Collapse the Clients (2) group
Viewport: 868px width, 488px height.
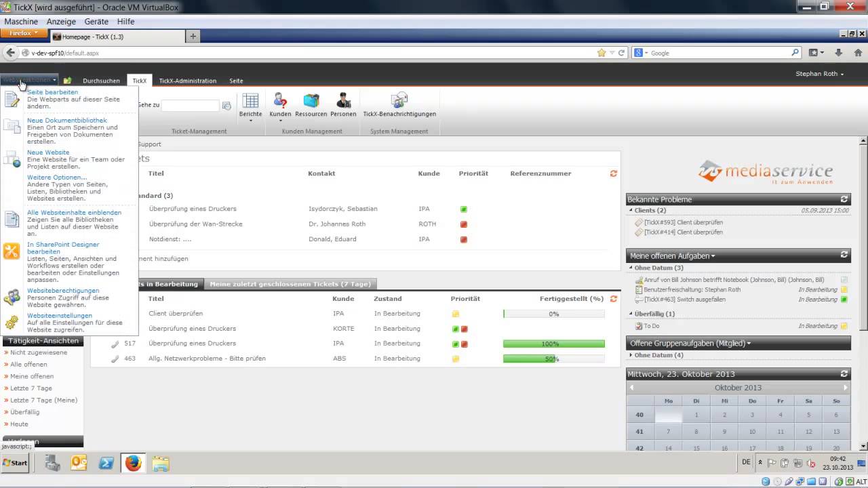[x=648, y=210]
